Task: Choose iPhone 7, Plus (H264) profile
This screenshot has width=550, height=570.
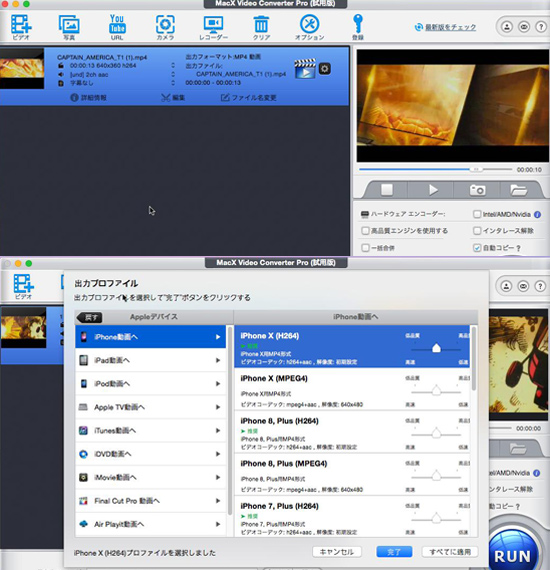Action: (352, 516)
